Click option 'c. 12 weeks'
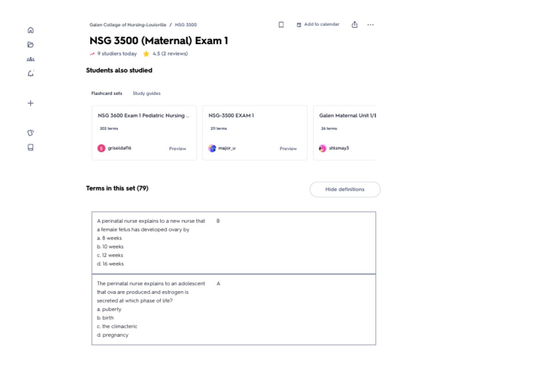 [110, 255]
